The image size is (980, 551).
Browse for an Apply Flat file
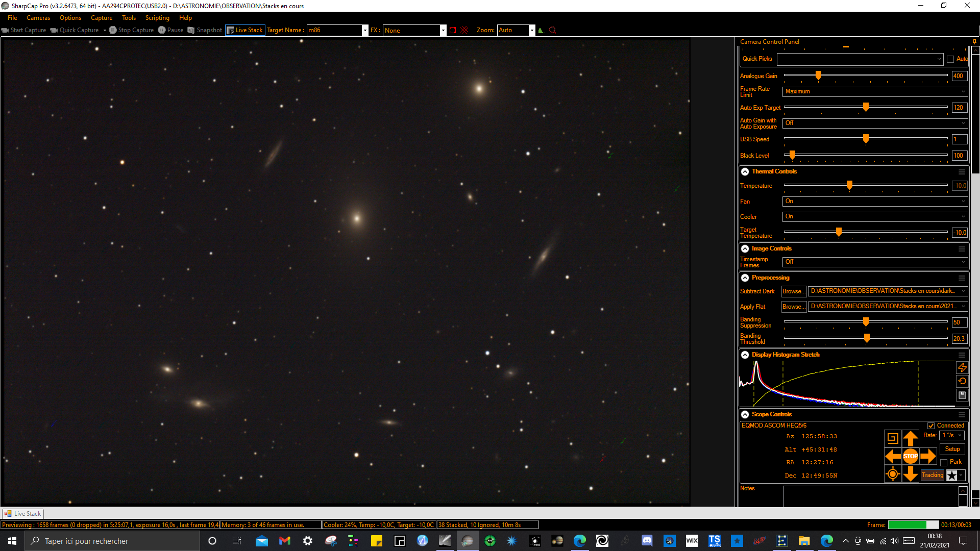[x=794, y=307]
